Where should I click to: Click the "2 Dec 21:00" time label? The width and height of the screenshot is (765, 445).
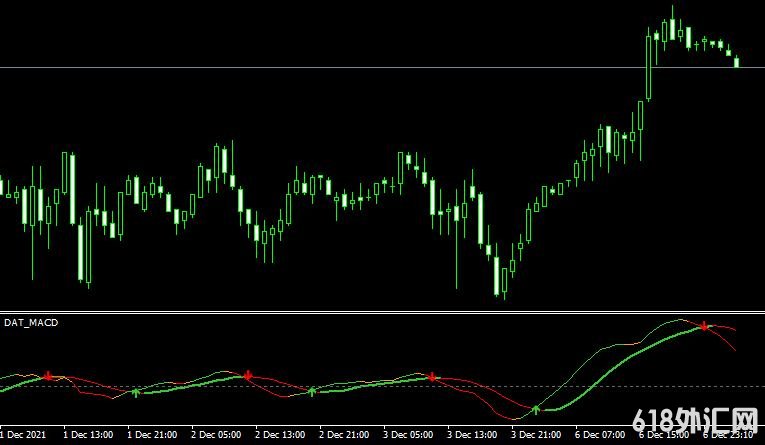346,434
